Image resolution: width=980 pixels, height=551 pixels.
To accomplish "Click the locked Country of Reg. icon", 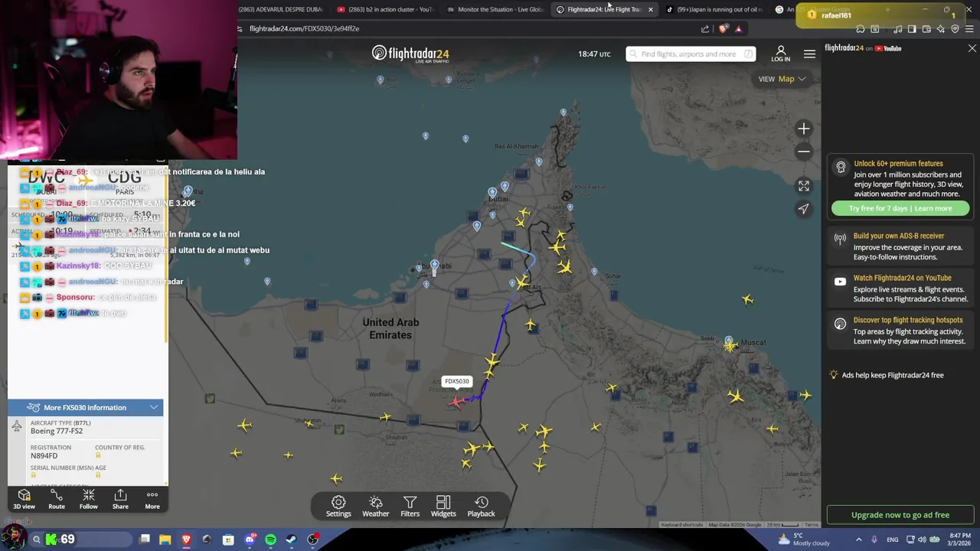I will (x=98, y=456).
